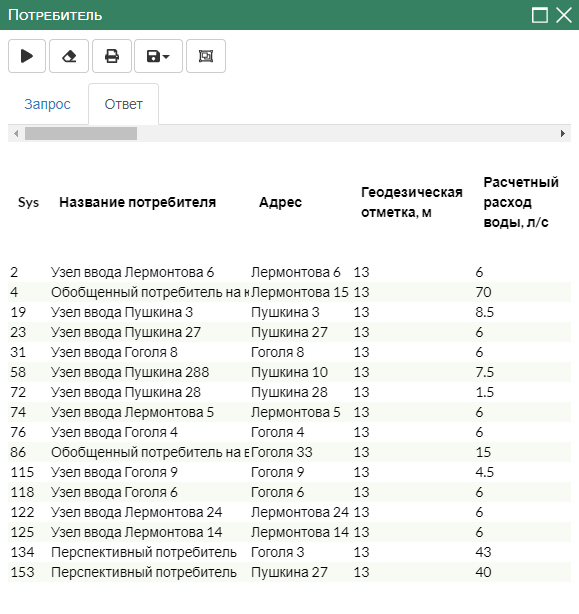
Task: Click the Геодезическая отметка column header
Action: pyautogui.click(x=412, y=202)
